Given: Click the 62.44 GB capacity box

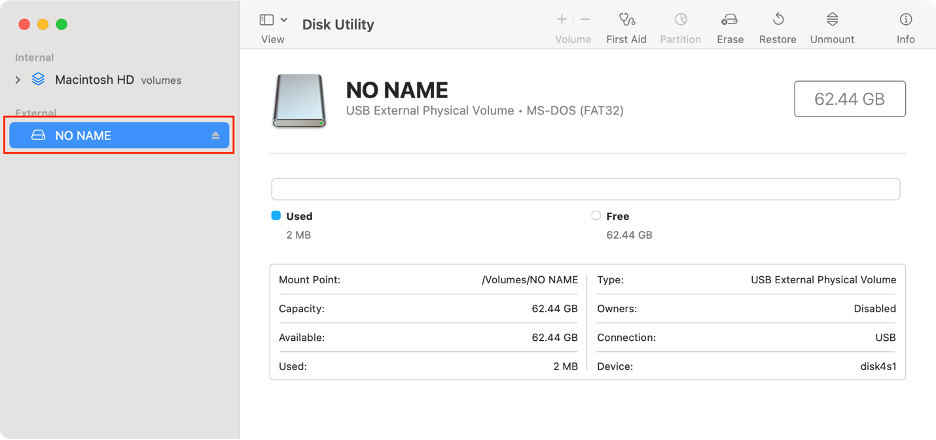Looking at the screenshot, I should (849, 99).
